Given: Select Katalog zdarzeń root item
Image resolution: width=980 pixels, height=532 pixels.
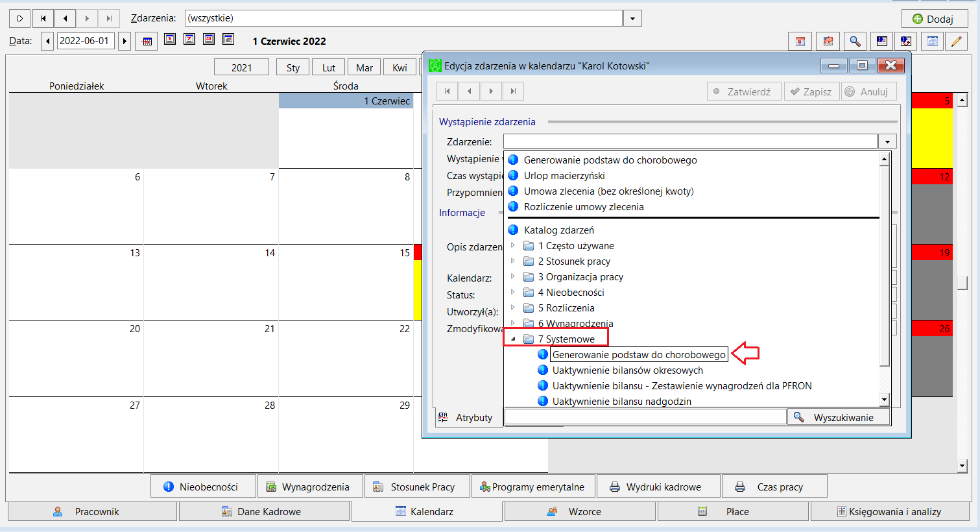Looking at the screenshot, I should [559, 230].
